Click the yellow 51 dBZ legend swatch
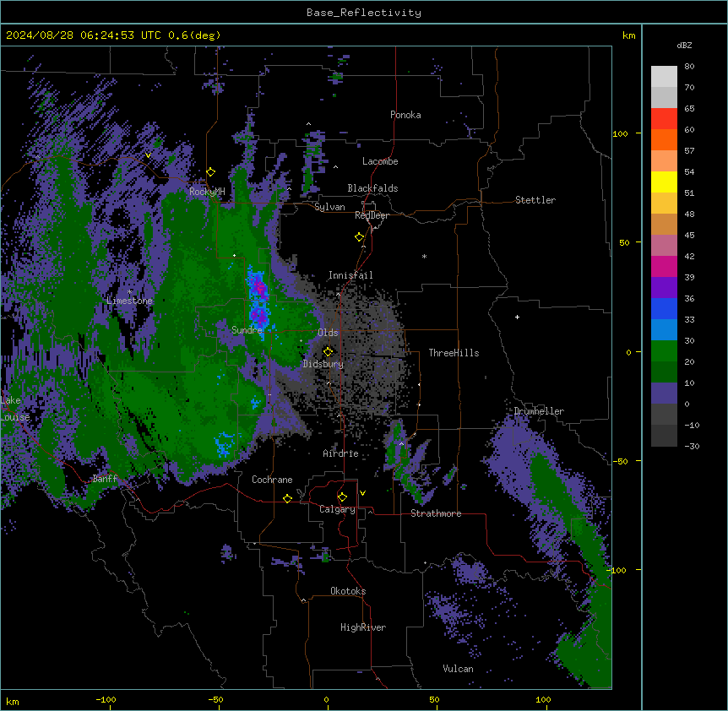The width and height of the screenshot is (728, 711). pyautogui.click(x=664, y=182)
